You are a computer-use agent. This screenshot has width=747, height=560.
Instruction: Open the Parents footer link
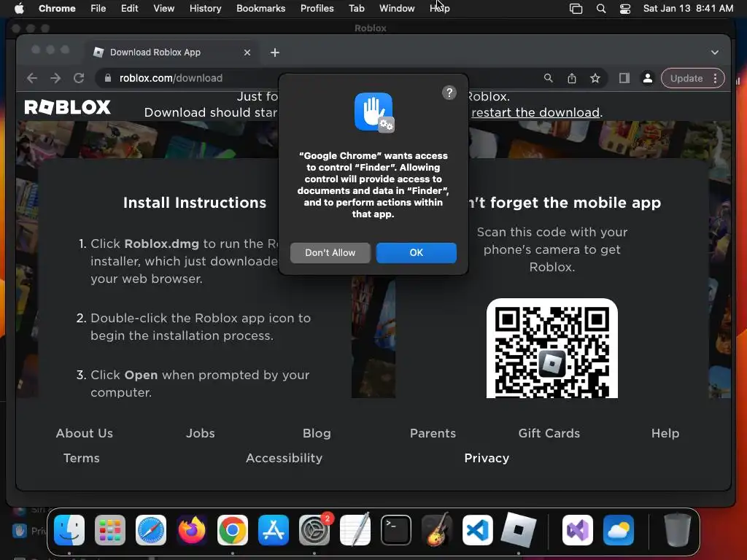tap(433, 433)
